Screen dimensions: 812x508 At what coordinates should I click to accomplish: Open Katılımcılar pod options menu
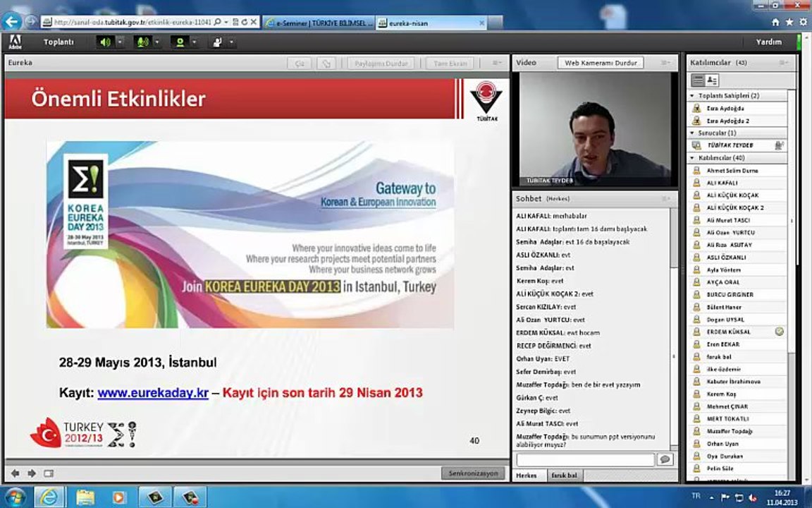pos(784,63)
